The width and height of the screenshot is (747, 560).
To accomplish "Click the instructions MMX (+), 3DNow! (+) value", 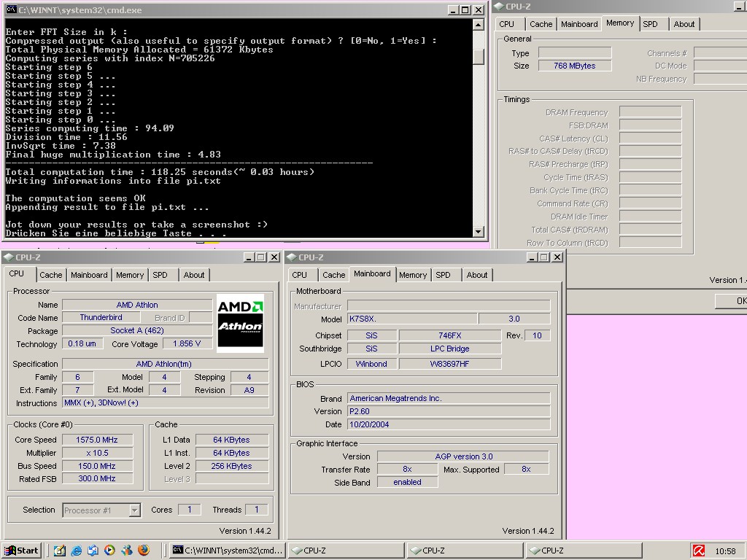I will point(166,402).
